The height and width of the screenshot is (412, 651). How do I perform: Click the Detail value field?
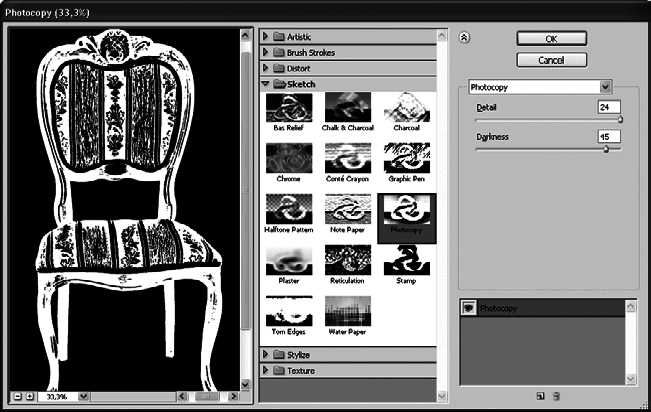(x=609, y=107)
